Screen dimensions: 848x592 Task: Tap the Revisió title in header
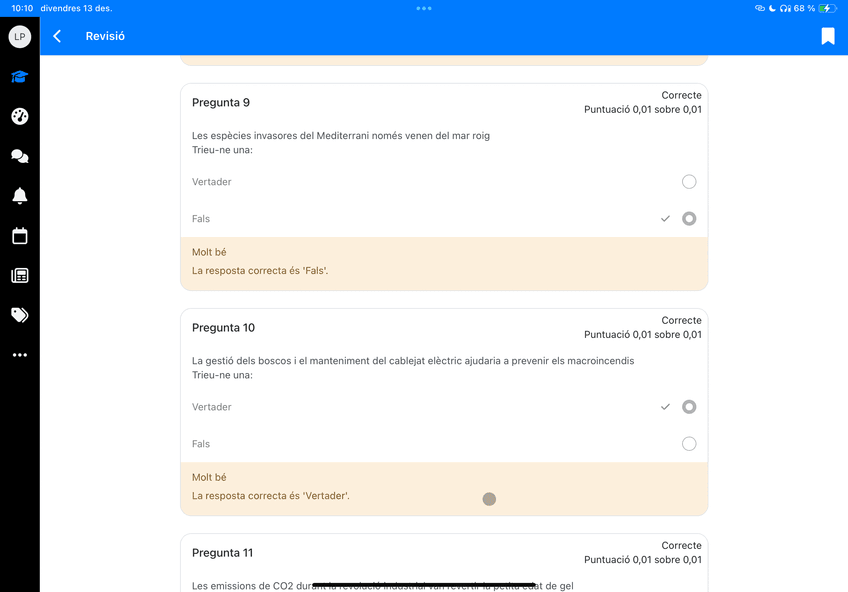[x=105, y=36]
